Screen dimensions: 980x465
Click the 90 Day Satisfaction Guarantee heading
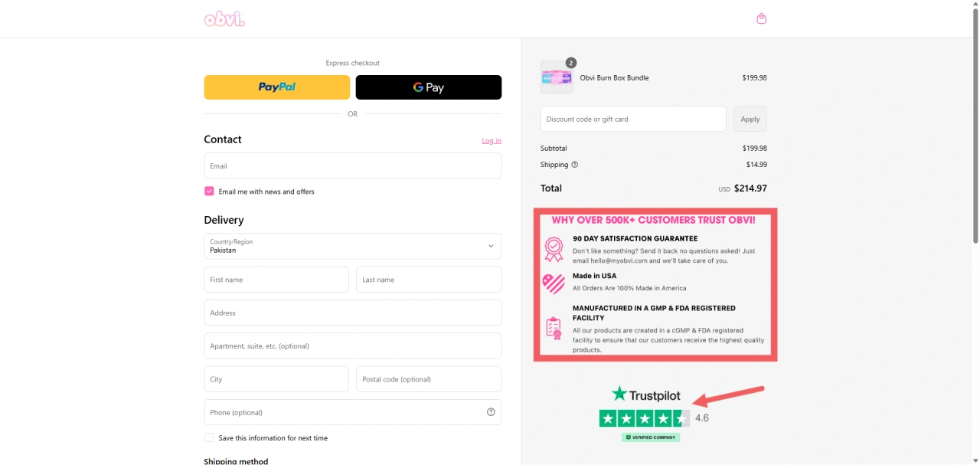[x=635, y=239]
